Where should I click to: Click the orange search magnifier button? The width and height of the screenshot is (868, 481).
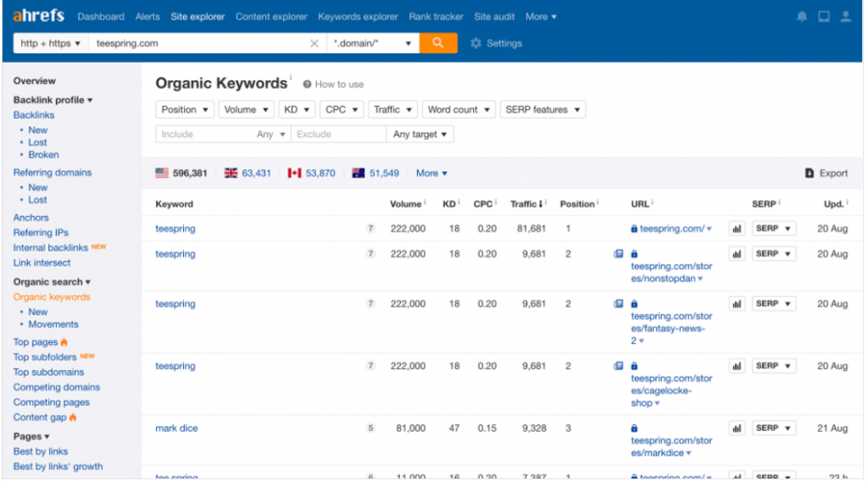coord(437,43)
